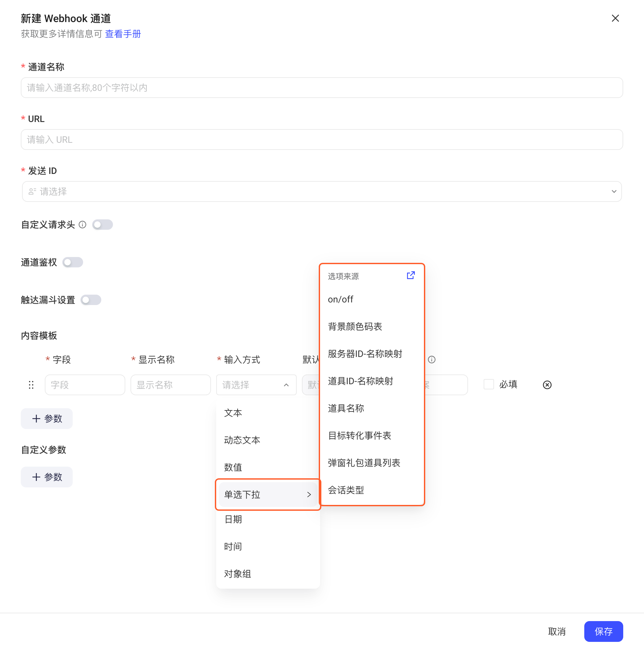The image size is (644, 649).
Task: Click the 取消 button
Action: click(x=557, y=631)
